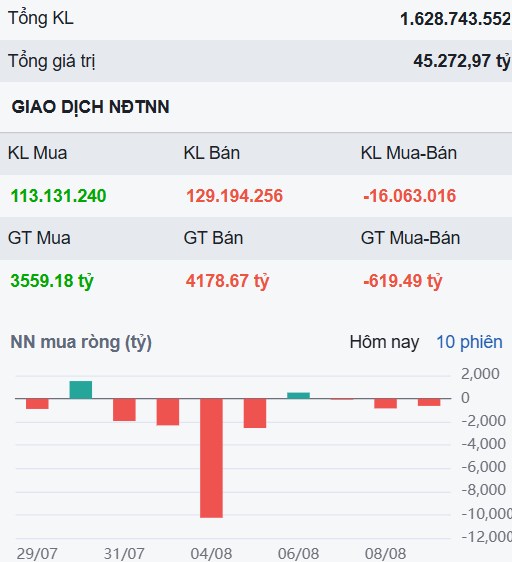Viewport: 512px width, 562px height.
Task: Click the Tổng giá trị label
Action: click(52, 61)
